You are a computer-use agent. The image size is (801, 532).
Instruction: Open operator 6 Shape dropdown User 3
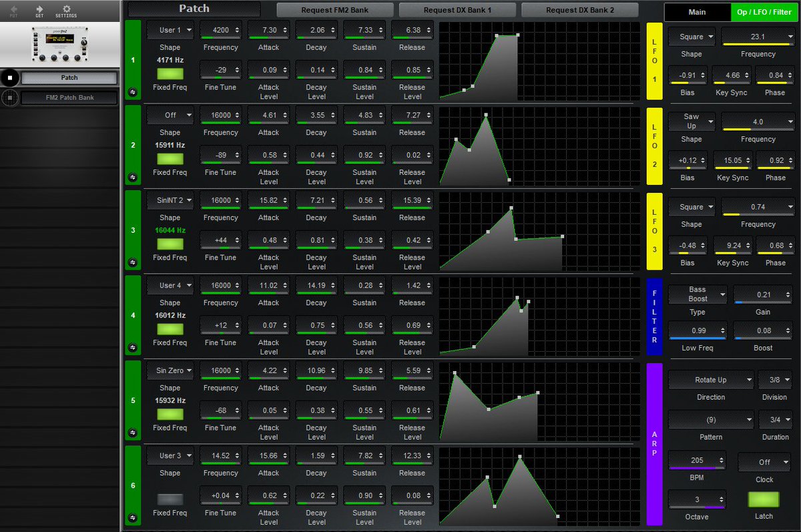click(x=170, y=455)
